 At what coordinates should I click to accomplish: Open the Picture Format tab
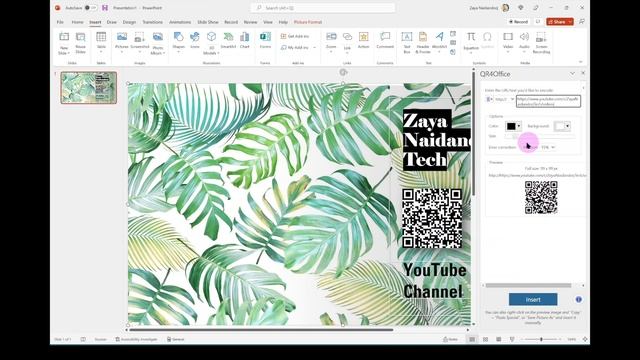308,22
